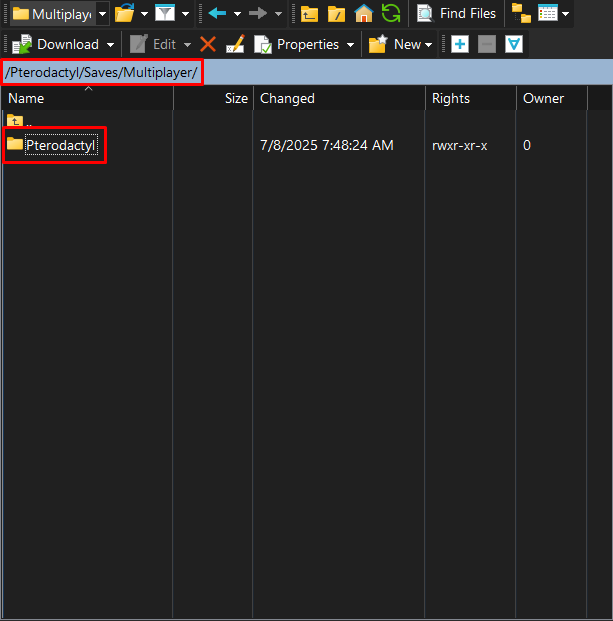Open the file filter funnel icon
Image resolution: width=613 pixels, height=621 pixels.
(x=165, y=14)
